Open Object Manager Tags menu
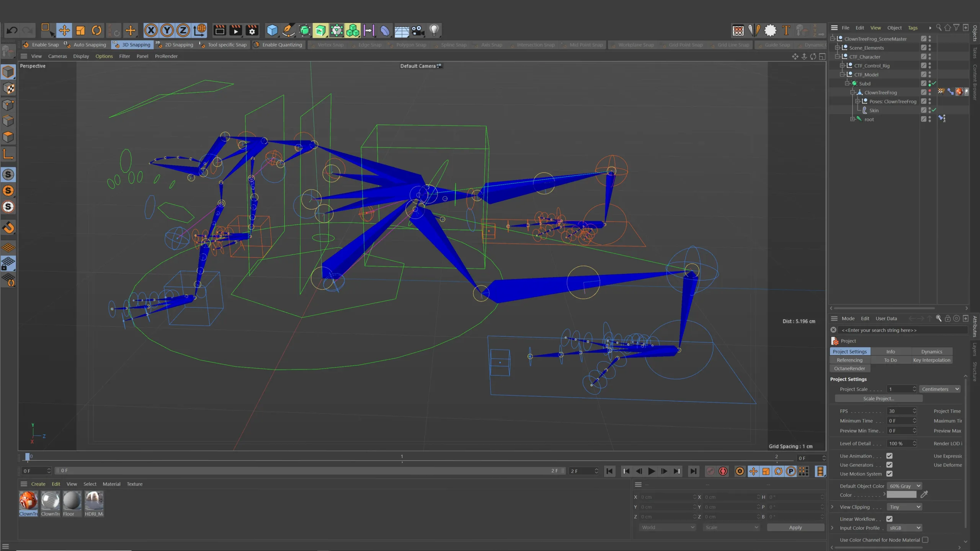 (x=913, y=28)
